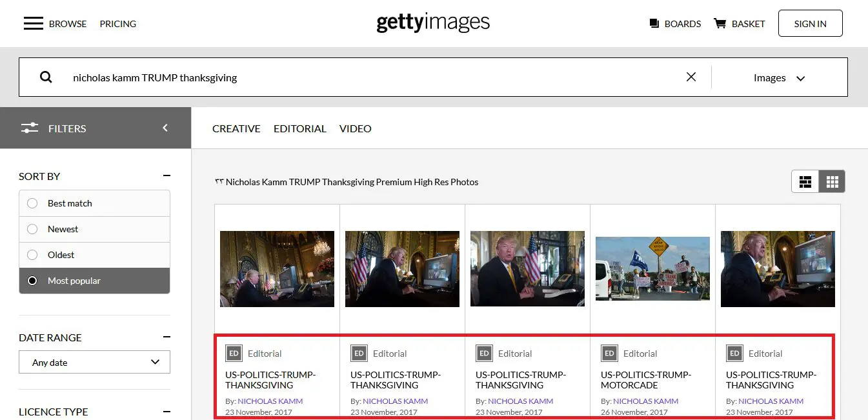Switch to mosaic layout view icon

pyautogui.click(x=805, y=182)
